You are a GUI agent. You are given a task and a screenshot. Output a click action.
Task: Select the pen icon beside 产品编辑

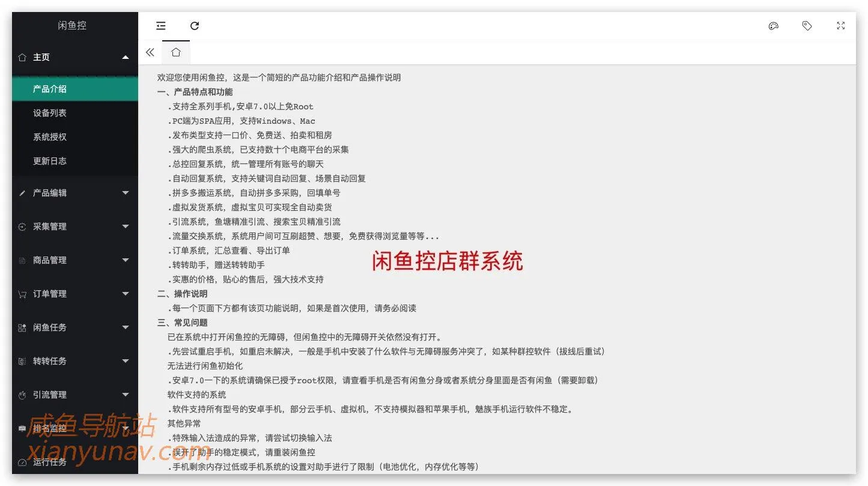click(x=22, y=193)
